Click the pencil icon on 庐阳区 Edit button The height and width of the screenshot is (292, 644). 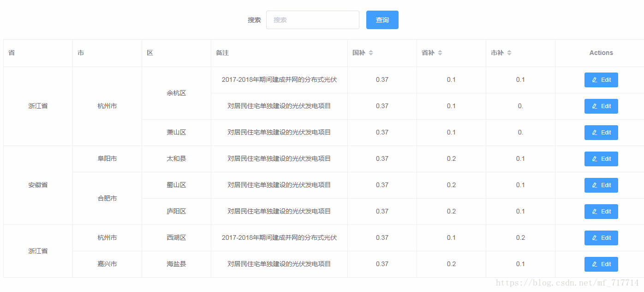595,211
